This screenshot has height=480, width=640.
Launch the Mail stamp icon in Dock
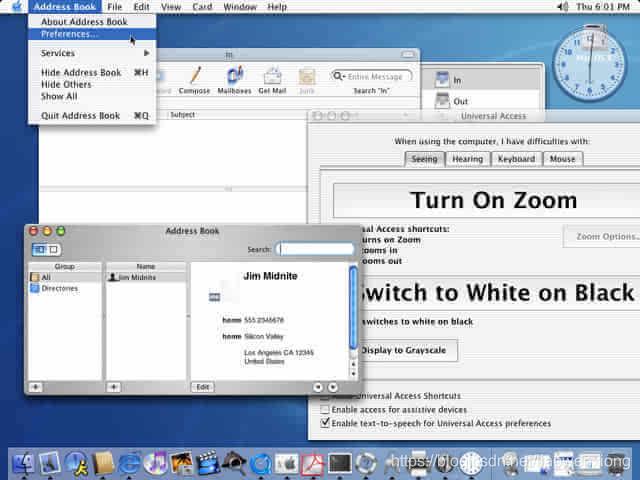coord(50,463)
